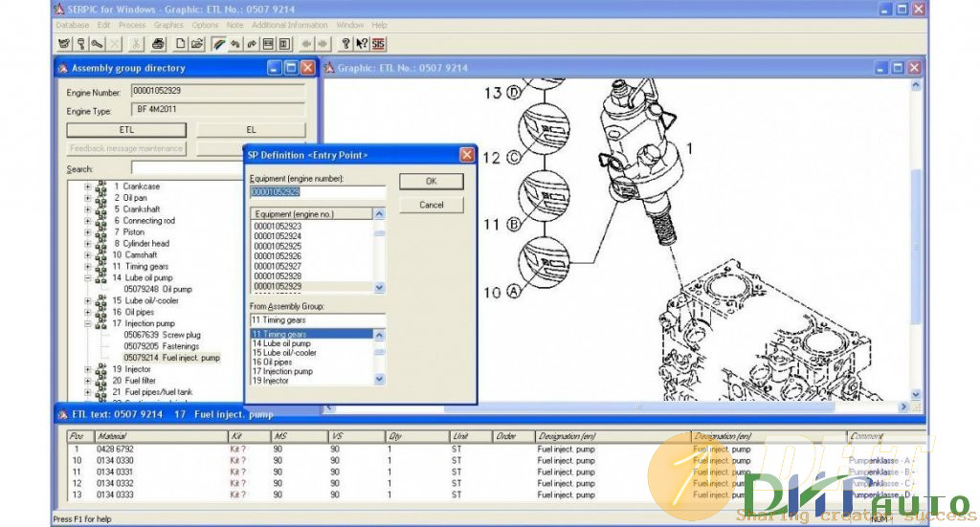This screenshot has height=527, width=980.
Task: Click the equipment list scroll-down arrow
Action: point(379,287)
